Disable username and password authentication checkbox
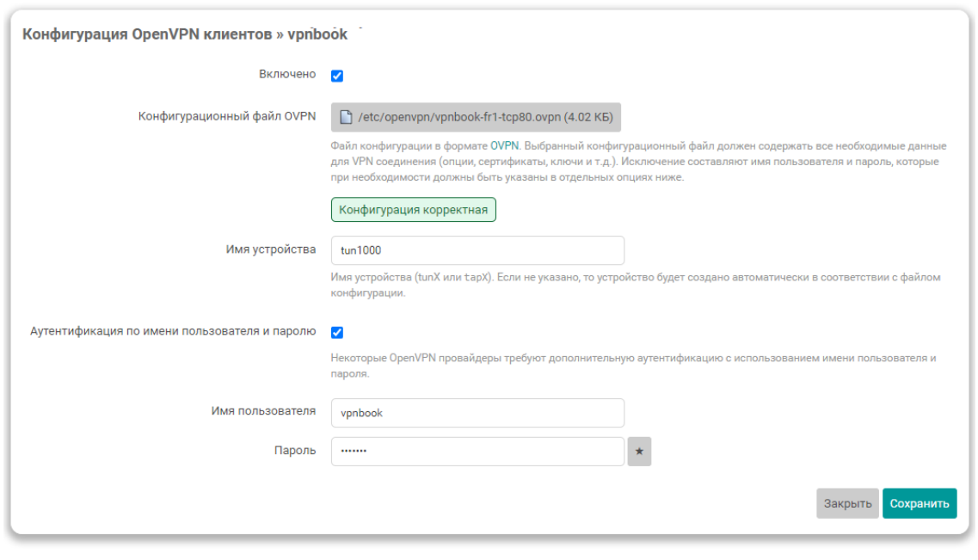The width and height of the screenshot is (978, 560). tap(337, 332)
